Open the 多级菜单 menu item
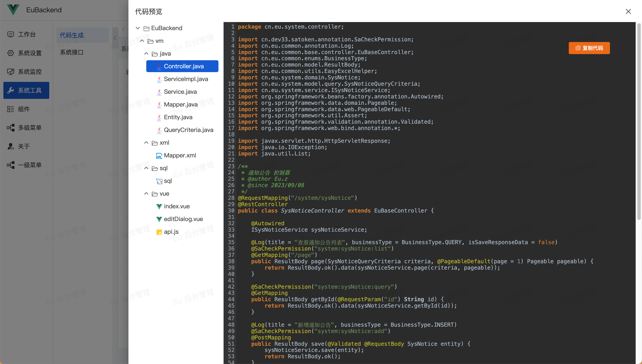The image size is (642, 364). pos(26,128)
